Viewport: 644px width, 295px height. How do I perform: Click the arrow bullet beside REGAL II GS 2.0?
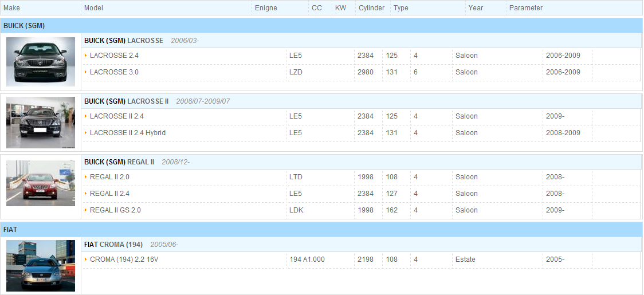tap(85, 210)
